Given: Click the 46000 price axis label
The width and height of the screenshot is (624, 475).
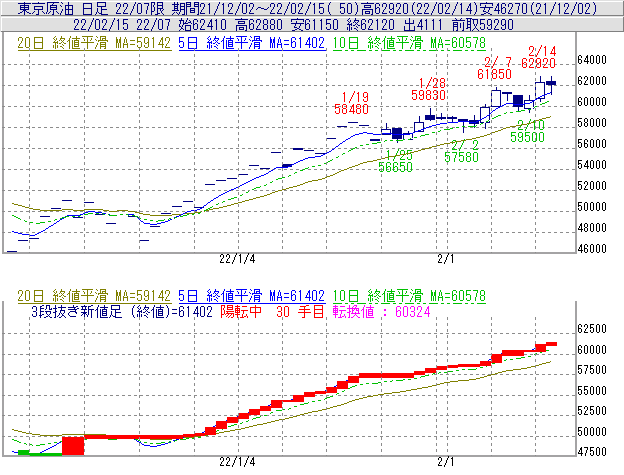Looking at the screenshot, I should point(592,249).
